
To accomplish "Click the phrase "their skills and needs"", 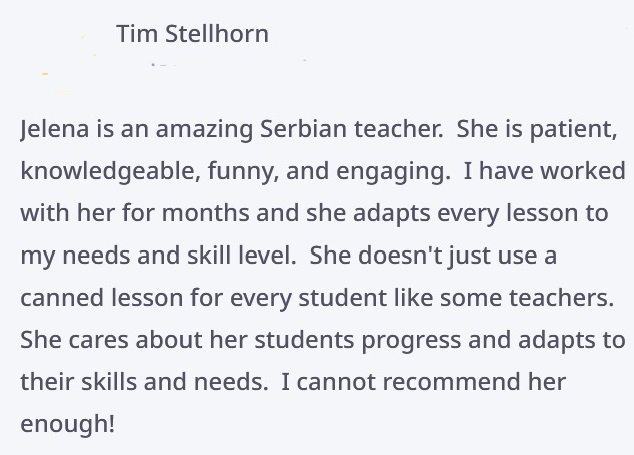I will coord(144,382).
